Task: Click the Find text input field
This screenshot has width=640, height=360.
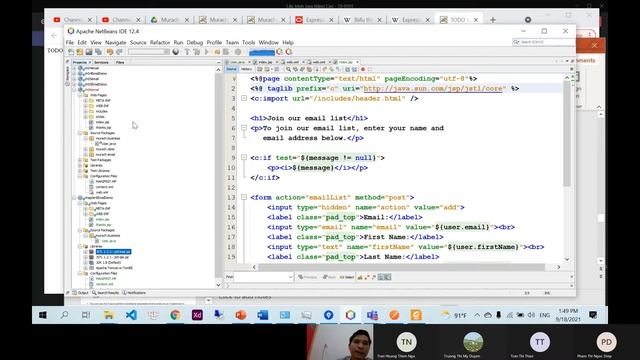Action: (x=264, y=277)
